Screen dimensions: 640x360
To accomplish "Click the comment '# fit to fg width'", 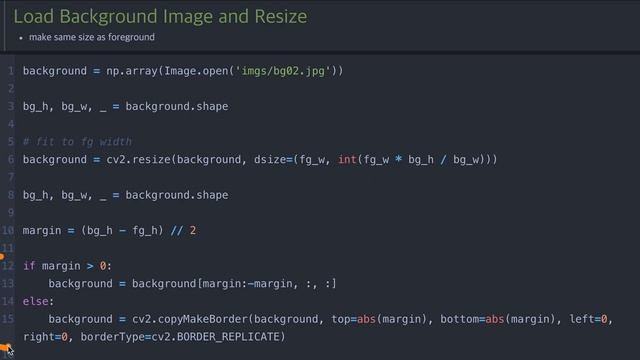I will 77,142.
